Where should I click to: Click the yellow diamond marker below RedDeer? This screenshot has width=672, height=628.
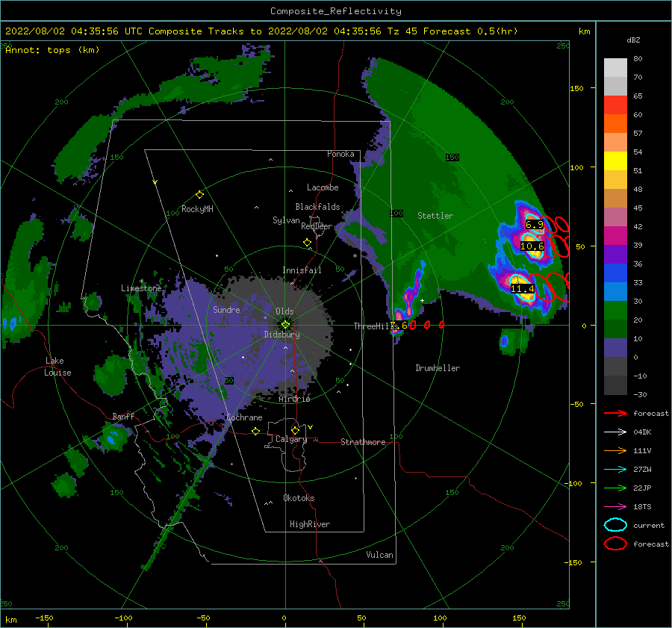pos(307,243)
